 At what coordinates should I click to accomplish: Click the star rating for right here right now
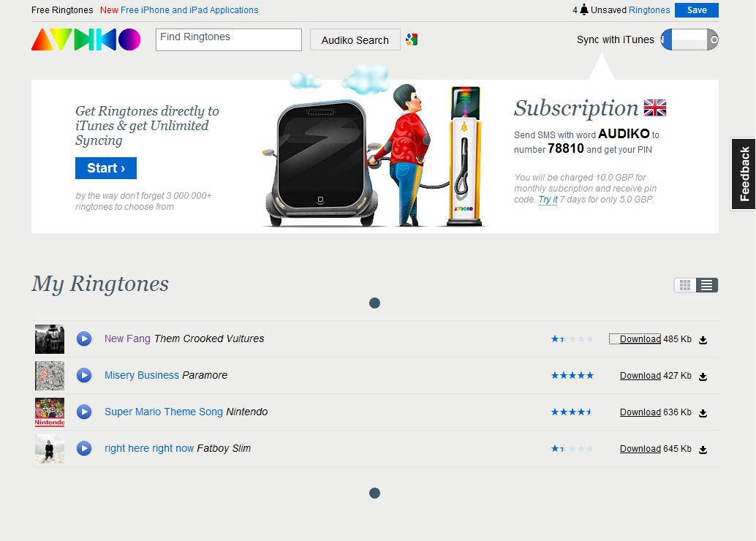point(572,449)
